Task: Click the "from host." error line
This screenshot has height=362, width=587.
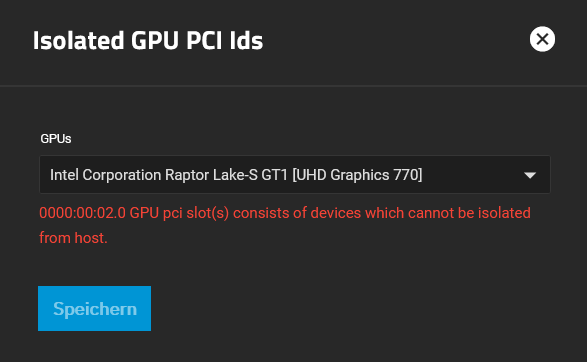Action: point(73,238)
